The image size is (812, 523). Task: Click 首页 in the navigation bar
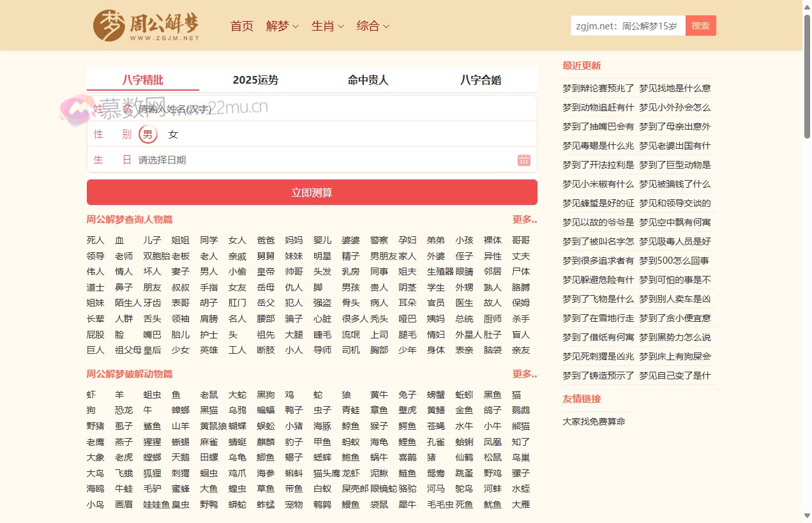[x=241, y=26]
